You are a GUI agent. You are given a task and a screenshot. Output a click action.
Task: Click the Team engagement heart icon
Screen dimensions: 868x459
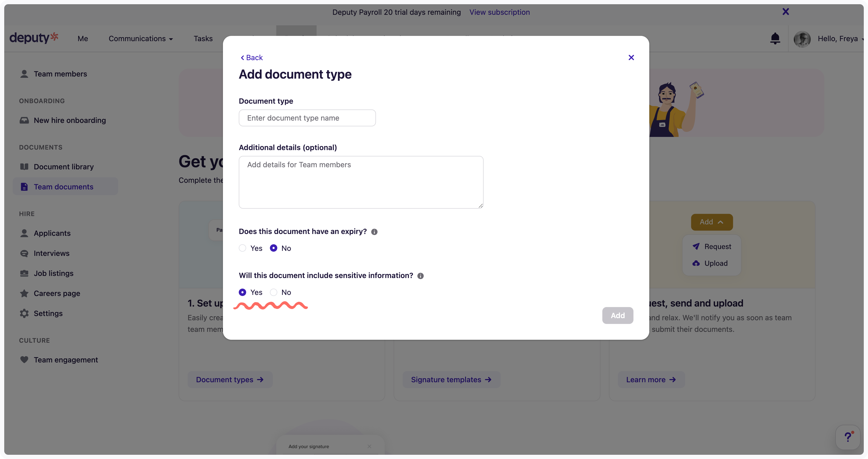click(24, 360)
